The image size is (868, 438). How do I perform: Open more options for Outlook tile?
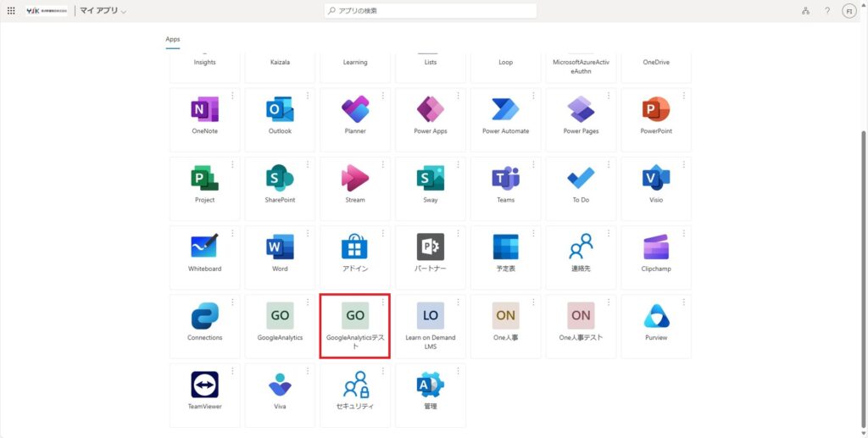click(x=308, y=96)
